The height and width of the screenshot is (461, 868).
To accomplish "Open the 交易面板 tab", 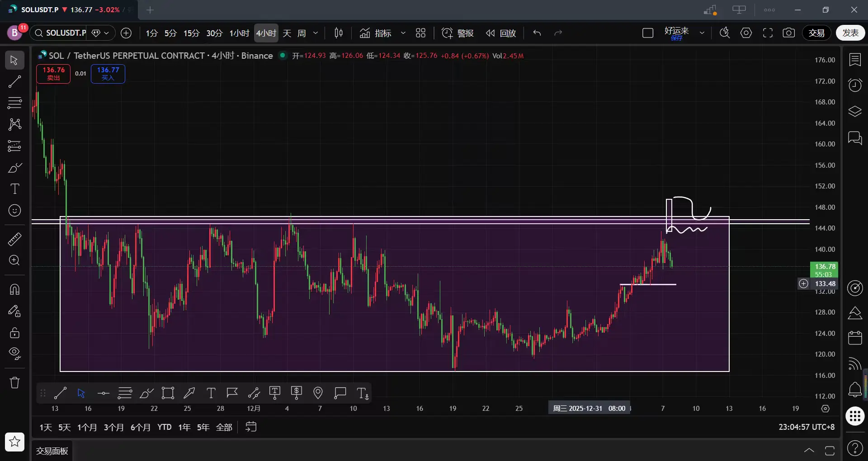I will 52,451.
